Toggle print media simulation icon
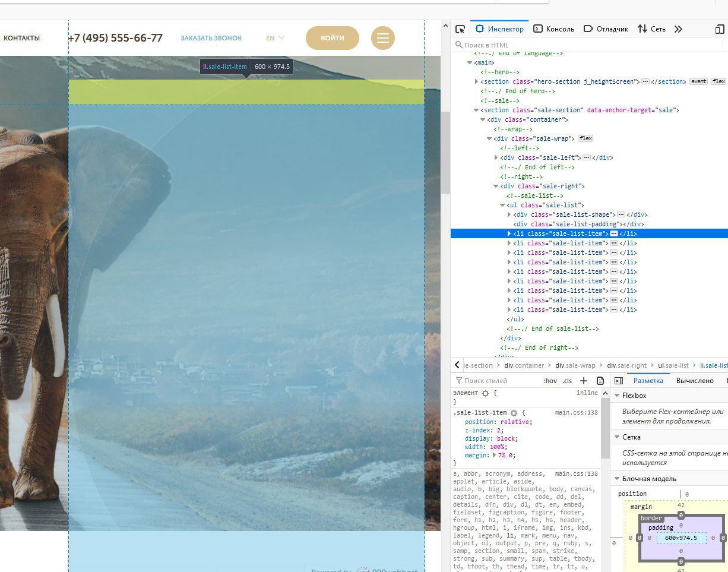 click(600, 381)
